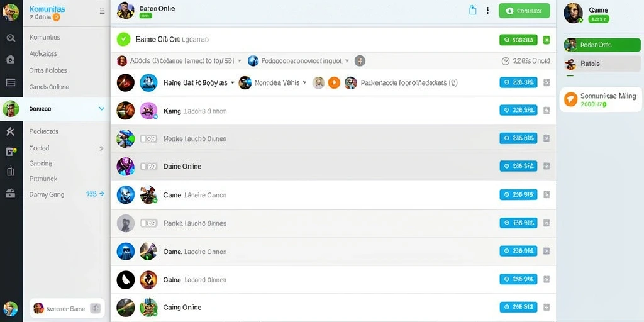Click the green button in top header
The width and height of the screenshot is (644, 322).
point(524,11)
